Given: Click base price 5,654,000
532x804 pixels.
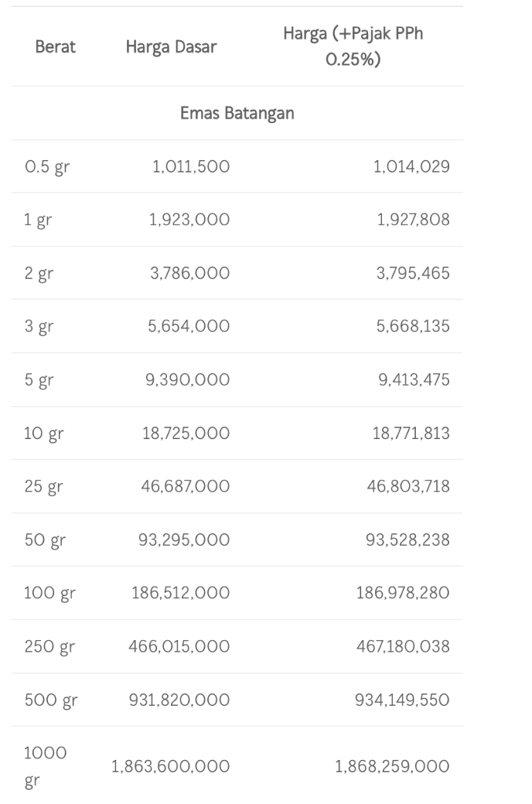Looking at the screenshot, I should click(188, 326).
